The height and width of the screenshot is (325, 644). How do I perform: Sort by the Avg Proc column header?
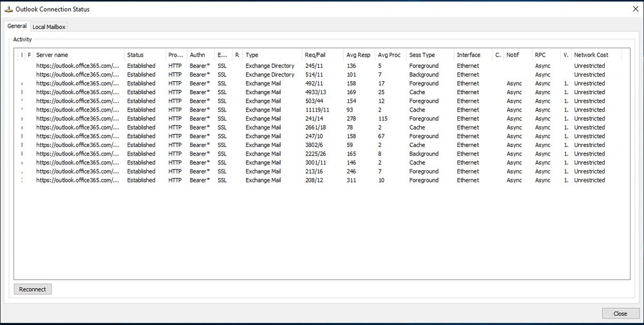[390, 55]
